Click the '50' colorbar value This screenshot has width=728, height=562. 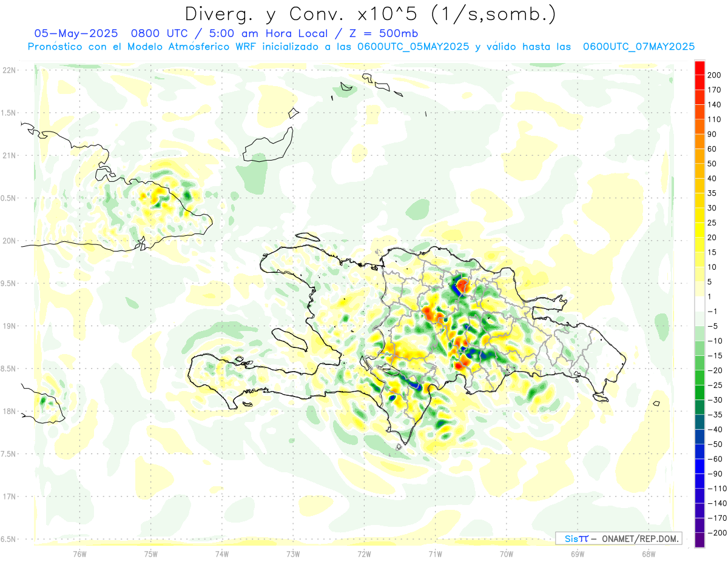click(x=712, y=164)
